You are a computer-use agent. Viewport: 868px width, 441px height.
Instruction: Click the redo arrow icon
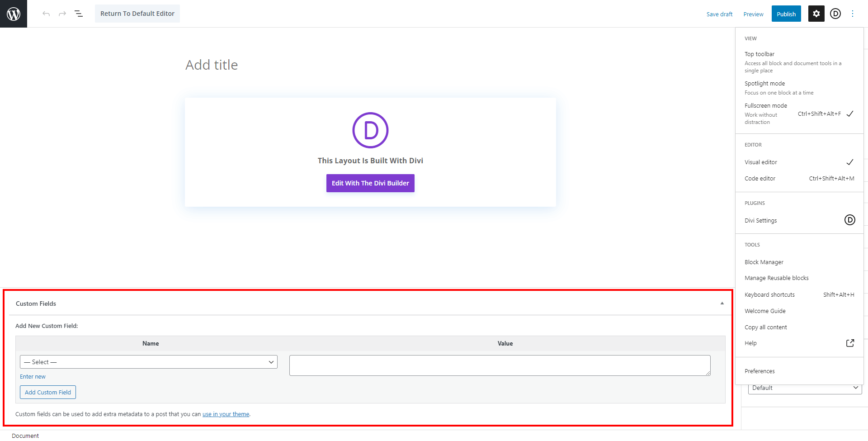62,14
